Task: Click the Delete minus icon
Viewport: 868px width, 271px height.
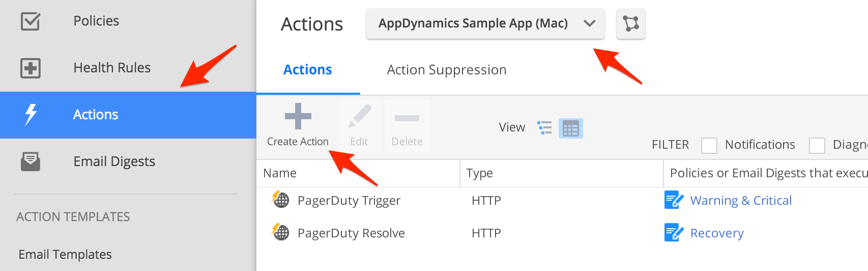Action: (x=407, y=118)
